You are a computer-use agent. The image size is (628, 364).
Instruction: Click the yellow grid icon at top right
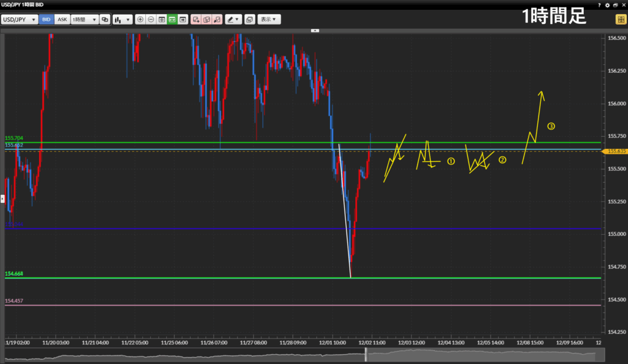620,20
